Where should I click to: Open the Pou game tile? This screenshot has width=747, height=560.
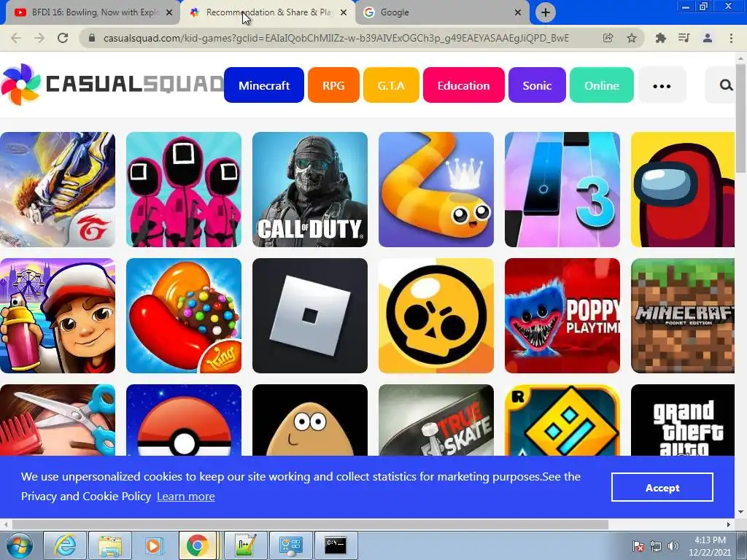pos(309,420)
